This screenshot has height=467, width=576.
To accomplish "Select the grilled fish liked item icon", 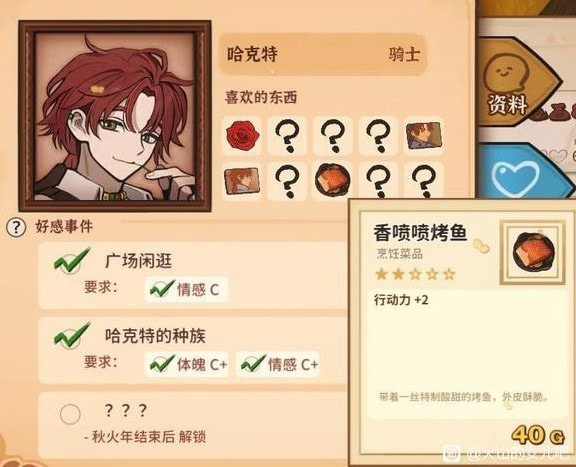I will tap(332, 180).
